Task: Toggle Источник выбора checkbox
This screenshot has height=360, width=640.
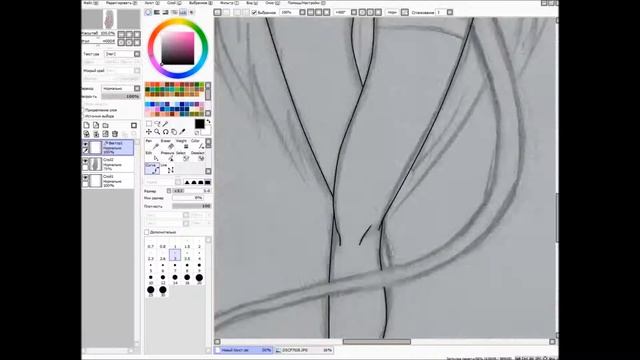Action: [x=83, y=116]
